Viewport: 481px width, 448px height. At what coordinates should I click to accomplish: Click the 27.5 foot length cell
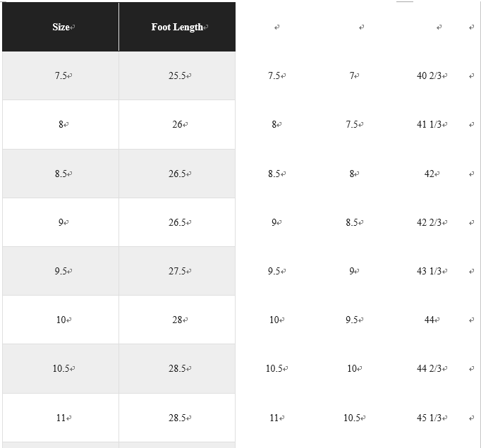pyautogui.click(x=177, y=271)
